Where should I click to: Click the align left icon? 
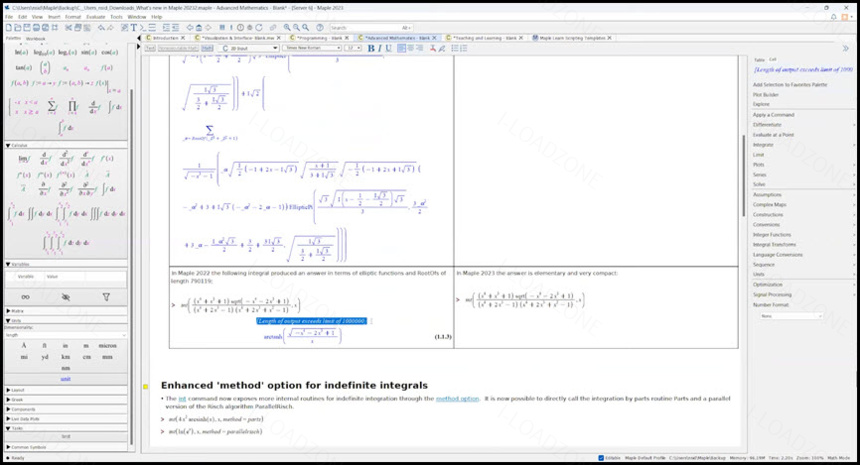coord(401,48)
